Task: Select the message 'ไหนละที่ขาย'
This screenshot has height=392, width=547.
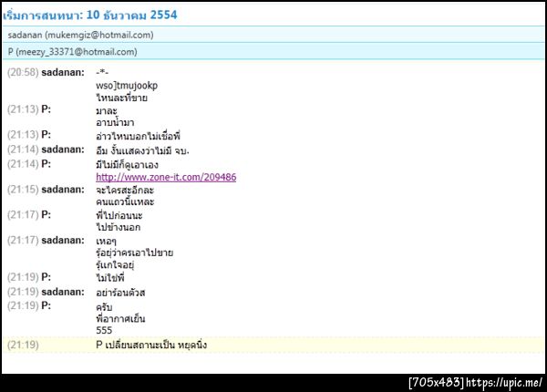Action: coord(122,98)
